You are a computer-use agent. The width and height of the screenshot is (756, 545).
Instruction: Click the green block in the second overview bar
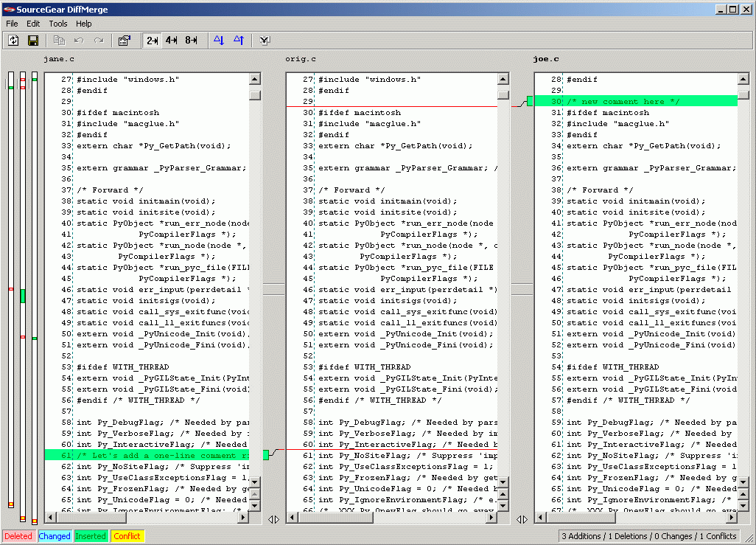(x=23, y=296)
